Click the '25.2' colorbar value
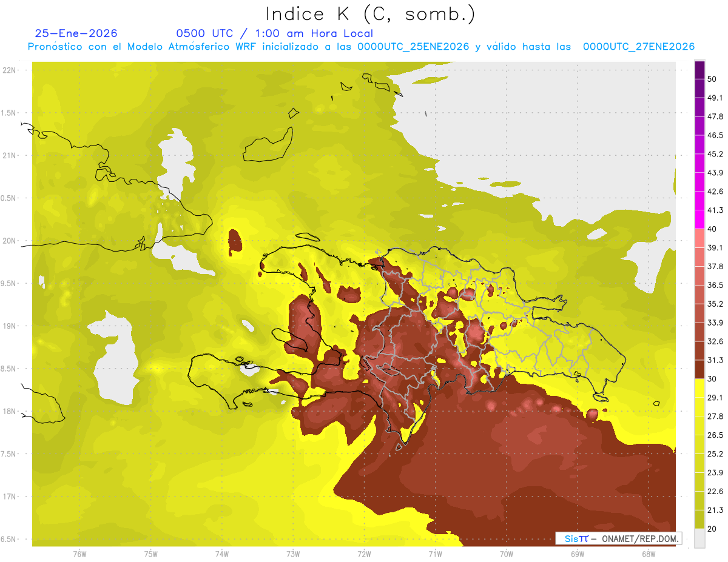The height and width of the screenshot is (562, 728). click(x=715, y=453)
